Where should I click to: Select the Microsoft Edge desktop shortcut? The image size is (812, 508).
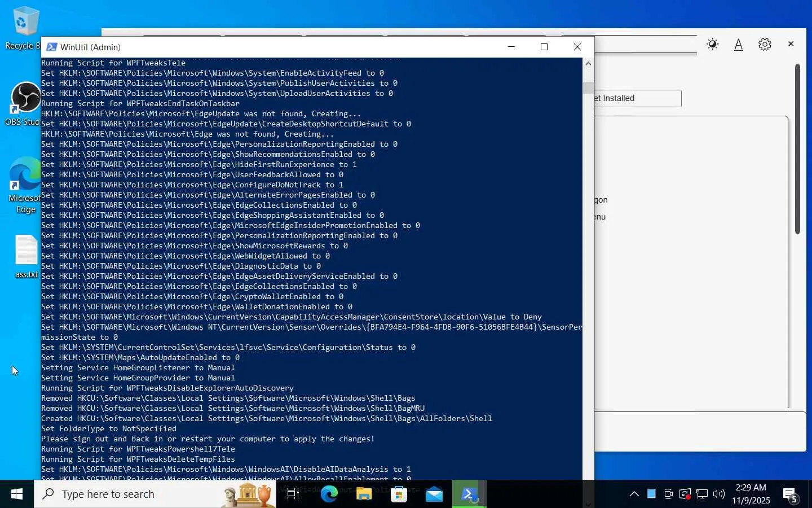pos(24,185)
